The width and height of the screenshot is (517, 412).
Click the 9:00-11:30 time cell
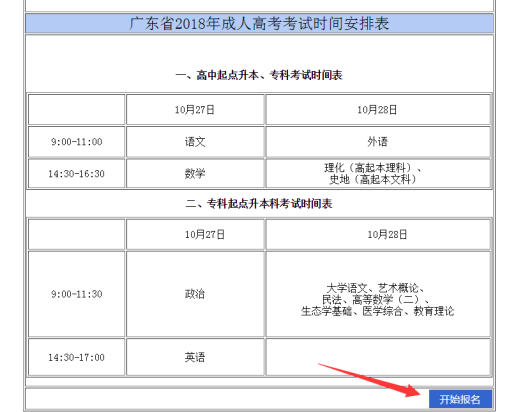(77, 294)
